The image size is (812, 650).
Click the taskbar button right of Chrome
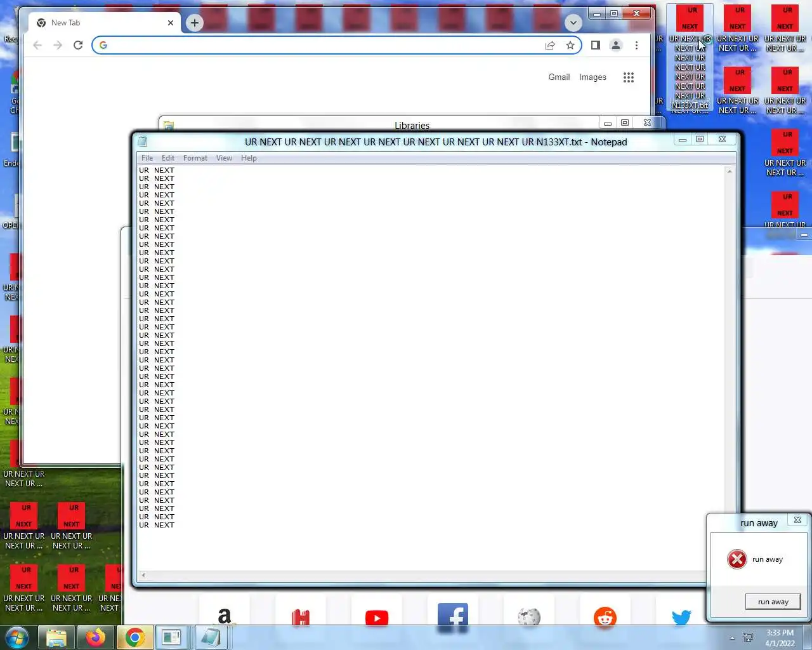click(171, 637)
